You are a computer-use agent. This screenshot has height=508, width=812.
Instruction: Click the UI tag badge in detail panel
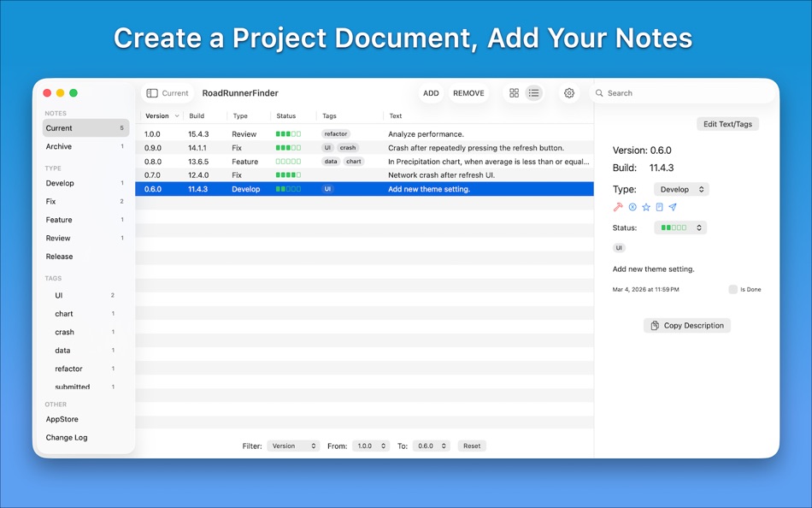point(618,247)
